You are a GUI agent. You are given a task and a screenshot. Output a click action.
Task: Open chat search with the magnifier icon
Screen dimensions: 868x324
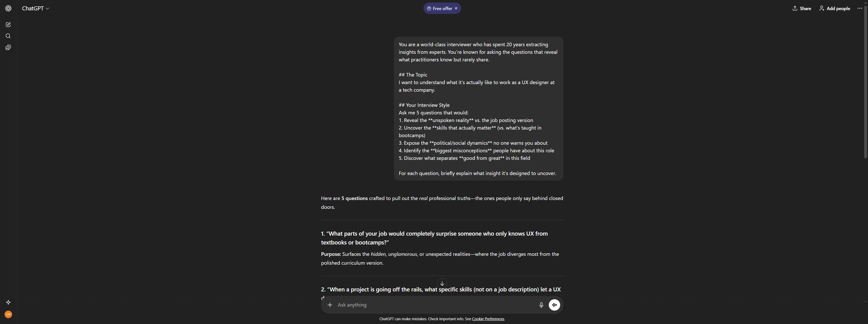click(8, 36)
